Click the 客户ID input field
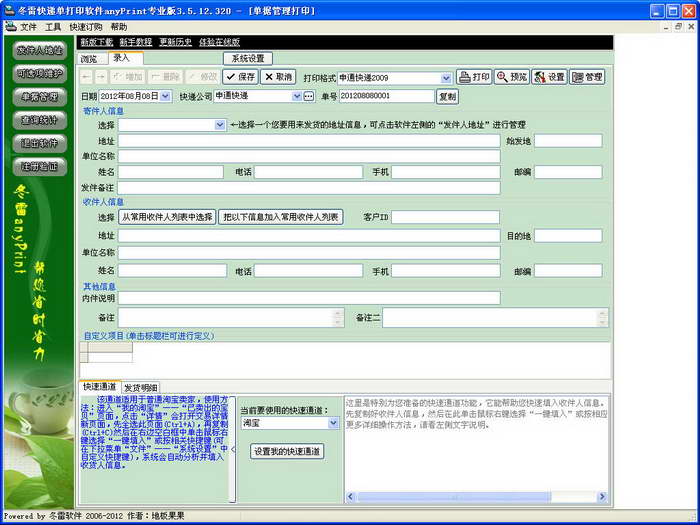700x525 pixels. click(x=445, y=217)
